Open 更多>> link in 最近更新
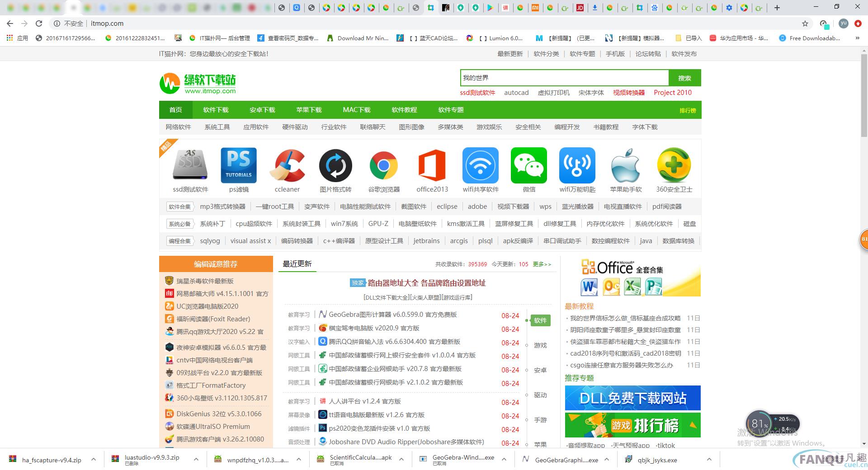 [542, 264]
